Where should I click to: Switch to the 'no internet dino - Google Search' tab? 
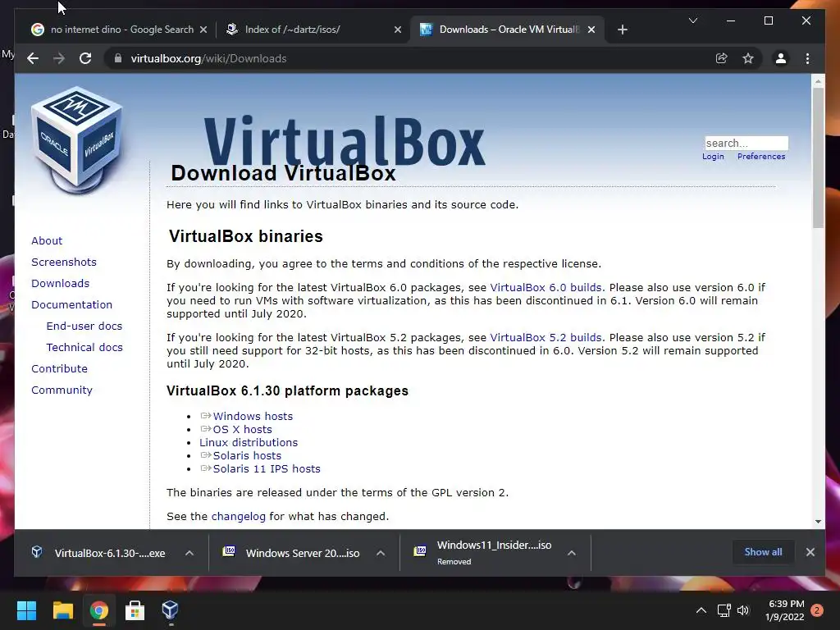(x=119, y=30)
